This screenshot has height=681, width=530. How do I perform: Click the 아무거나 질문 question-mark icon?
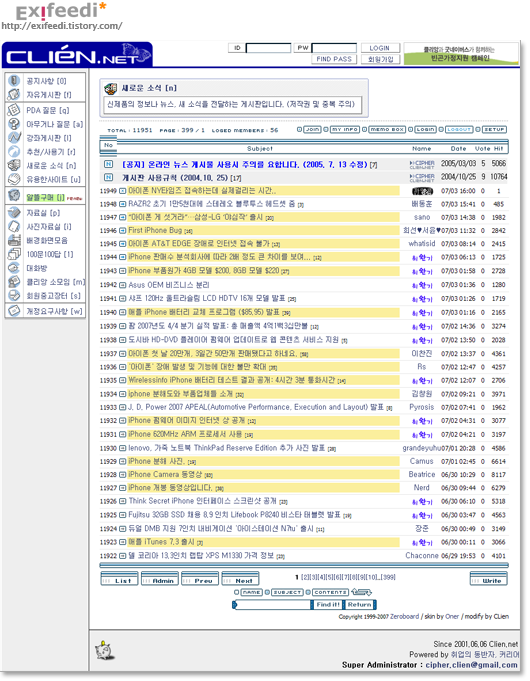(x=14, y=124)
